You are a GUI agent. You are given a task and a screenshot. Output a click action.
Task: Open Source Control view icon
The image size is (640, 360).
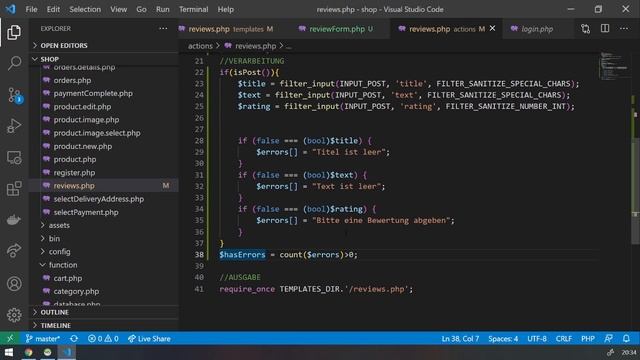coord(14,95)
